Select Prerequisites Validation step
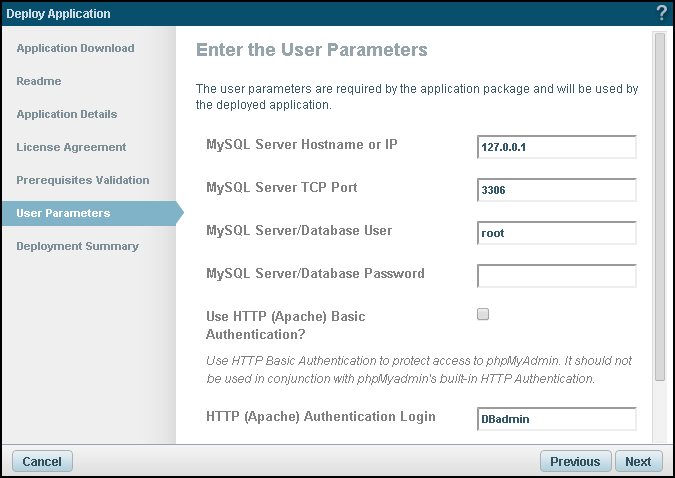675x478 pixels. pyautogui.click(x=83, y=180)
